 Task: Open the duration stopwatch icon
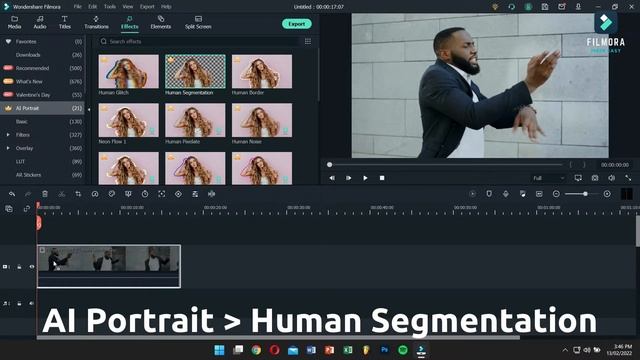coord(145,194)
